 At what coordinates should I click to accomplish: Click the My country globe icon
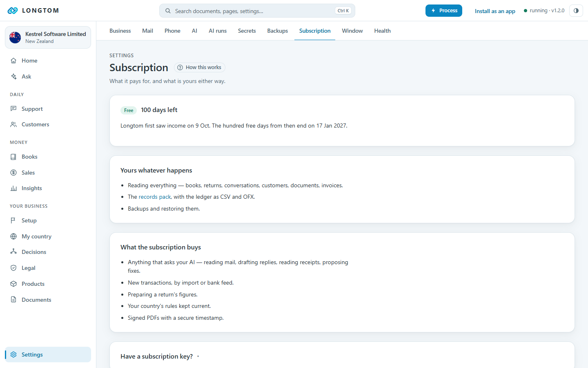13,236
